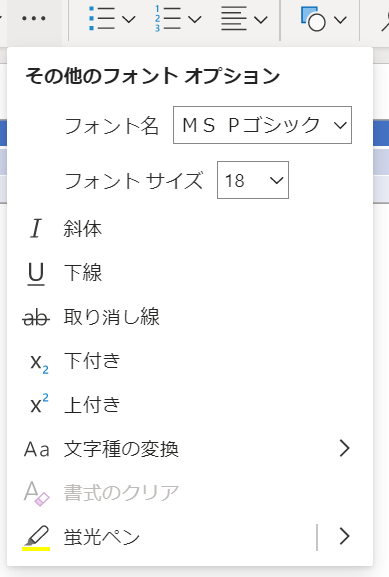Screen dimensions: 389x577
Task: Expand highlighter color options chevron
Action: tap(344, 537)
